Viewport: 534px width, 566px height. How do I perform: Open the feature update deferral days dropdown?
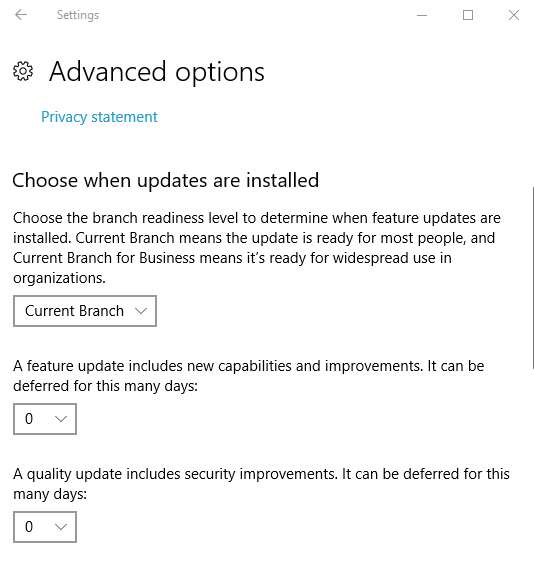point(45,419)
